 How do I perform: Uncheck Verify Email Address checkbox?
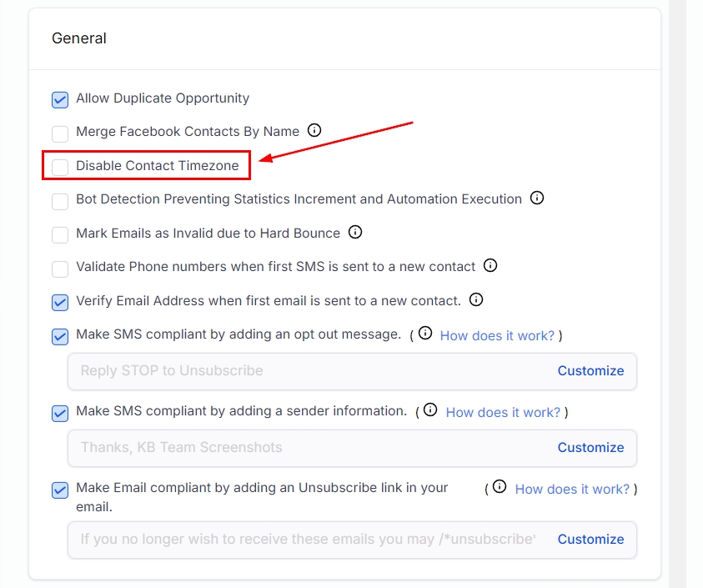pos(60,302)
